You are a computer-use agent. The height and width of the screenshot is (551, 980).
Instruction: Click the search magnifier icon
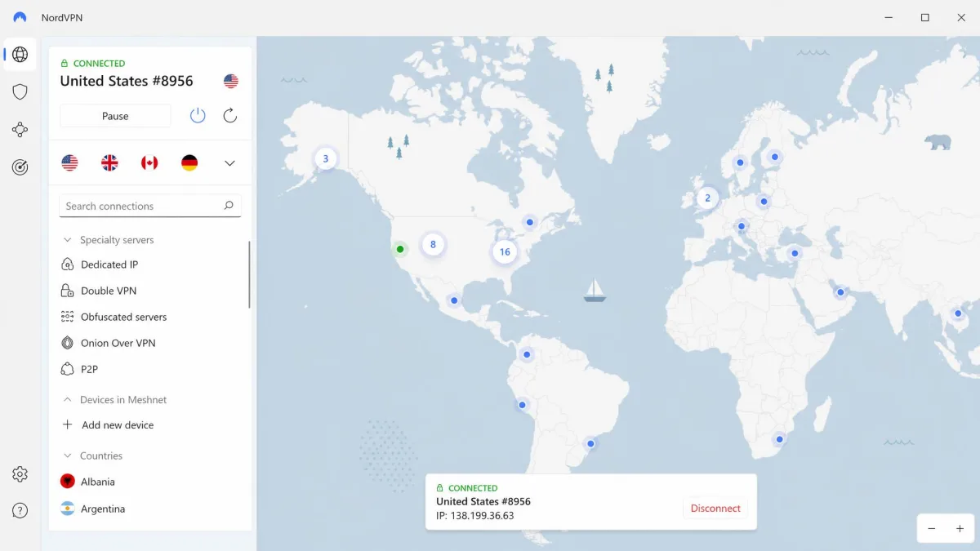[x=229, y=206]
